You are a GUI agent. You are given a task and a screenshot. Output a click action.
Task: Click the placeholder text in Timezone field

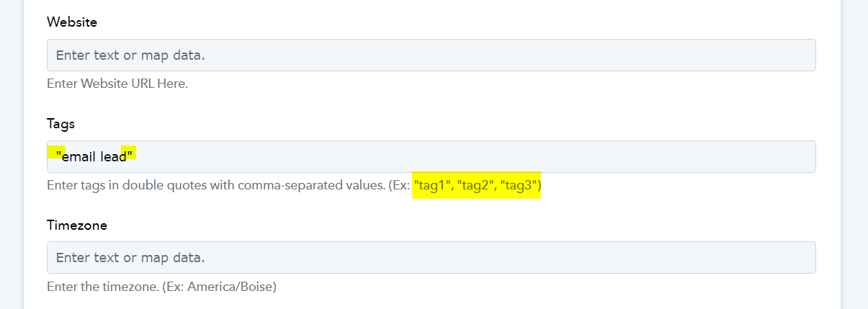click(130, 257)
